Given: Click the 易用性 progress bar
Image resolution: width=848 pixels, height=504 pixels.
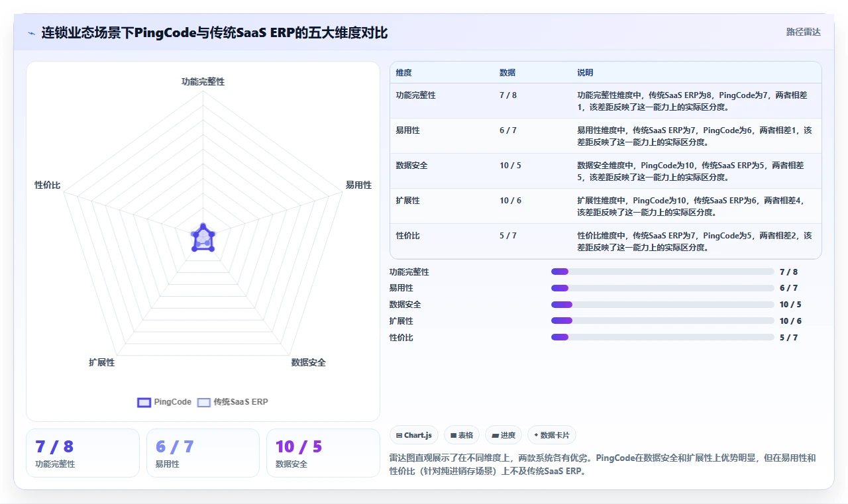Looking at the screenshot, I should [x=662, y=288].
